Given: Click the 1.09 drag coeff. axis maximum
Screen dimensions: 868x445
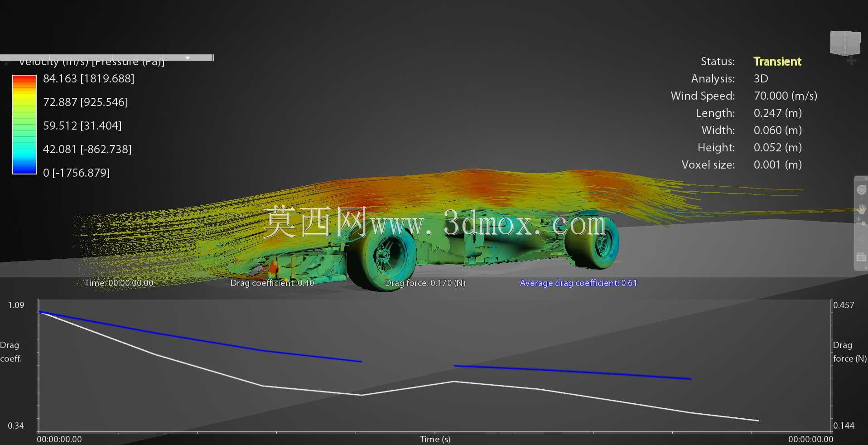Looking at the screenshot, I should (16, 305).
